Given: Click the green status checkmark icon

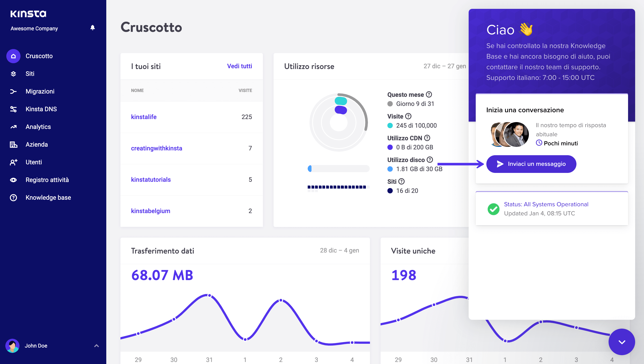Looking at the screenshot, I should [x=493, y=209].
